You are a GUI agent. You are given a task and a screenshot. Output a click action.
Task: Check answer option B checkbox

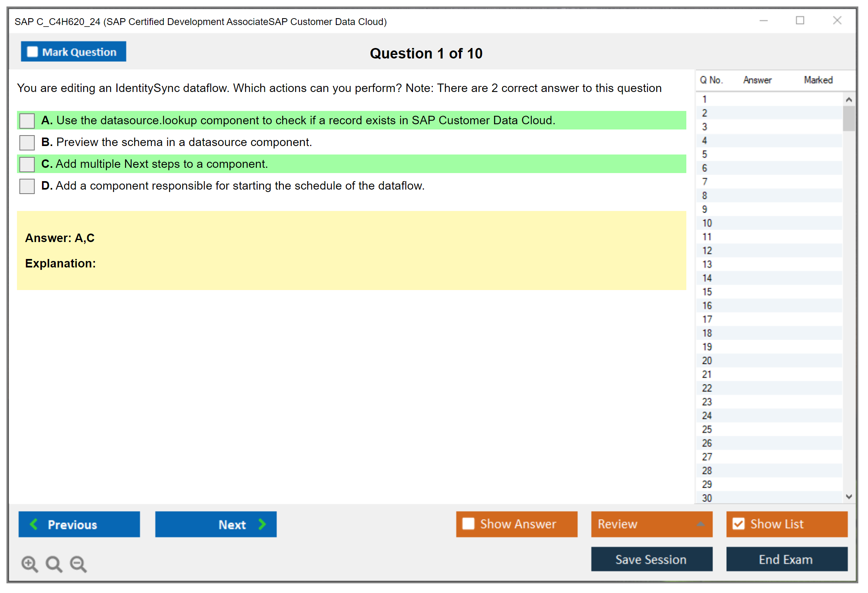click(x=27, y=142)
